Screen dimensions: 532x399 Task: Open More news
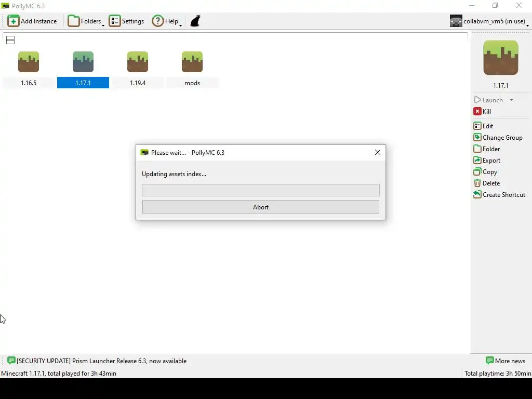pyautogui.click(x=506, y=361)
